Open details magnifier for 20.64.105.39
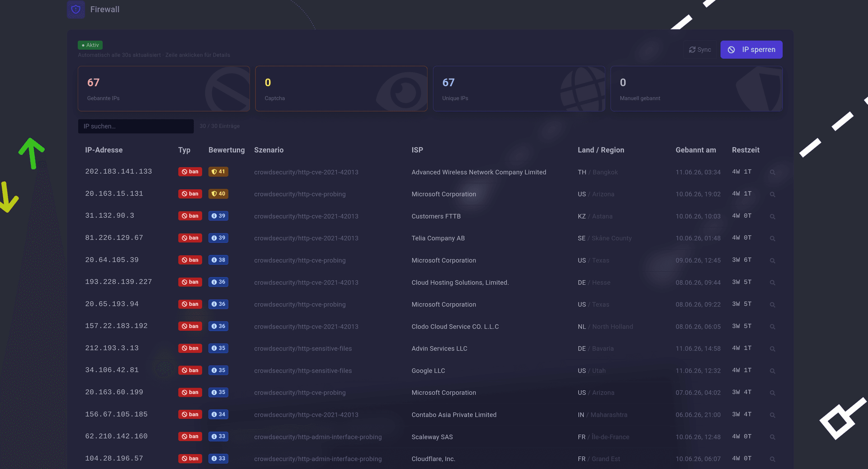The height and width of the screenshot is (469, 868). click(773, 260)
